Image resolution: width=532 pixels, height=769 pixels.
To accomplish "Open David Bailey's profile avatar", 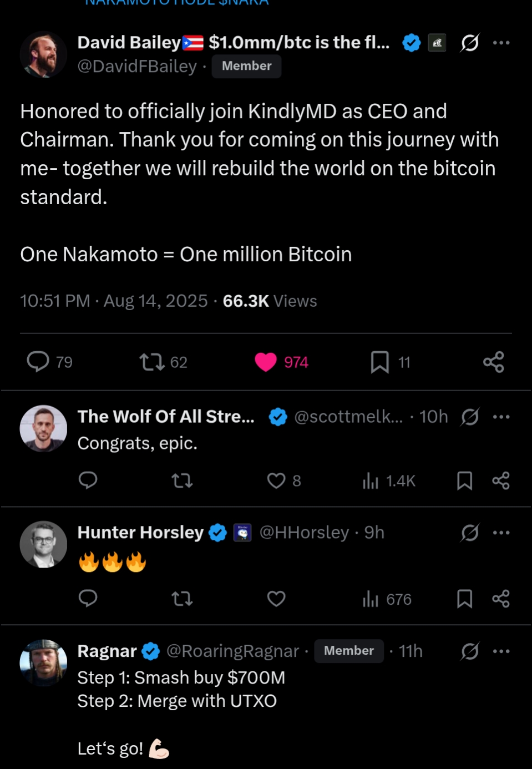I will (43, 54).
